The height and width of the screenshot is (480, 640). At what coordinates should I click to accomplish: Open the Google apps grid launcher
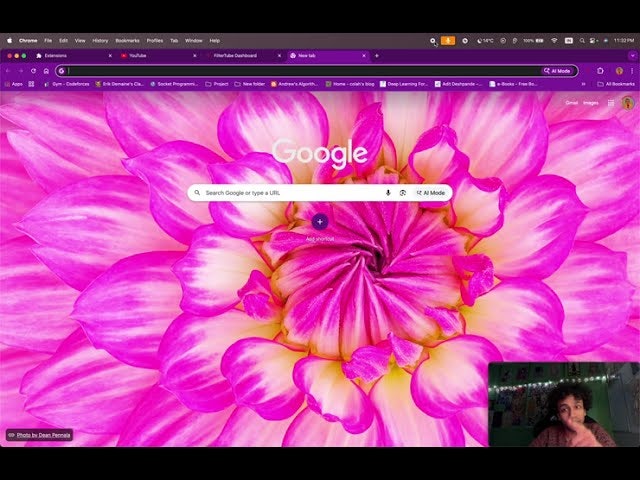click(611, 103)
